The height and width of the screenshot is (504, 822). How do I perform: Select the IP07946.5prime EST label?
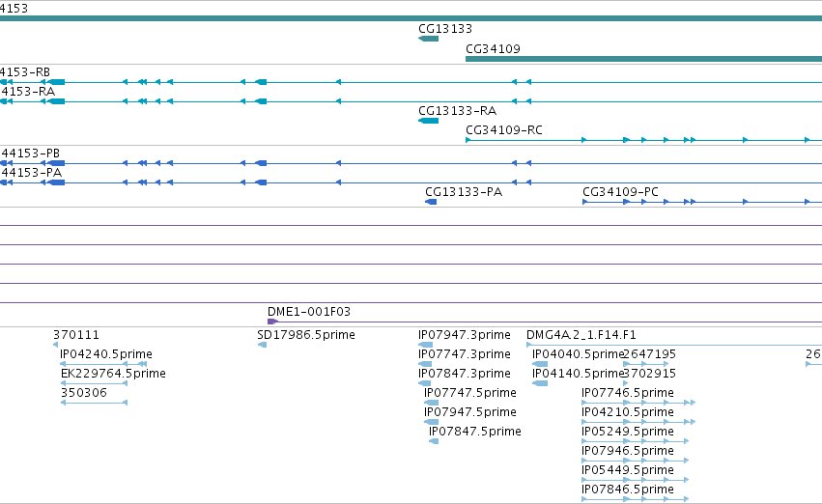click(628, 451)
